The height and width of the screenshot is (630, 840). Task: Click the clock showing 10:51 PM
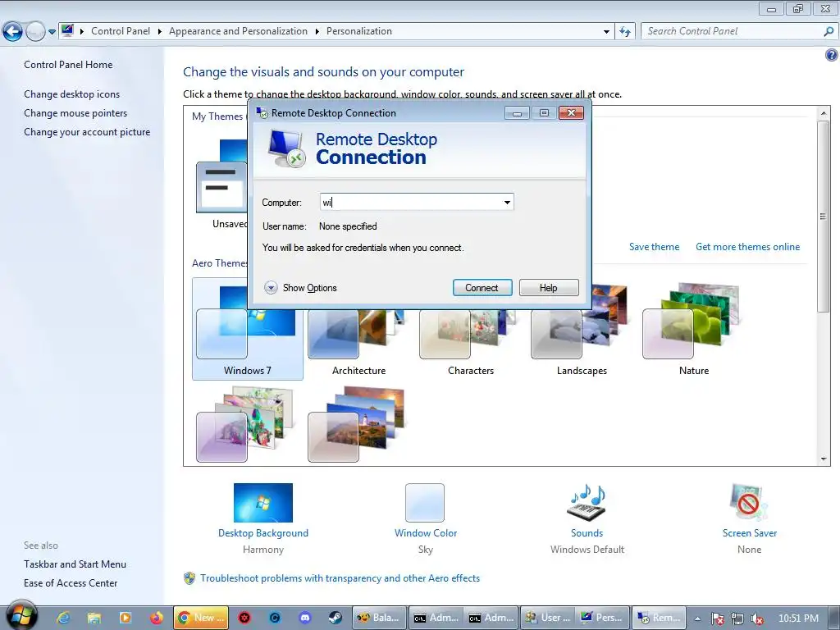pyautogui.click(x=798, y=619)
